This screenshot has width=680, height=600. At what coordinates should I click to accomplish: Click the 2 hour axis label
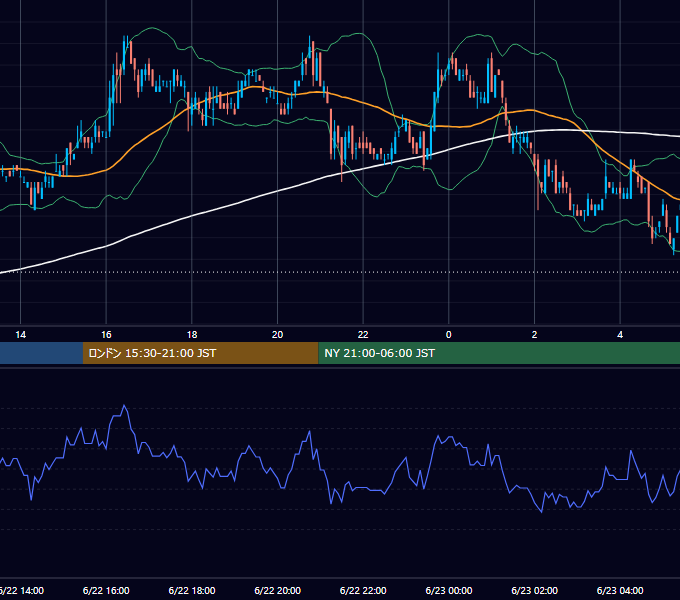534,335
